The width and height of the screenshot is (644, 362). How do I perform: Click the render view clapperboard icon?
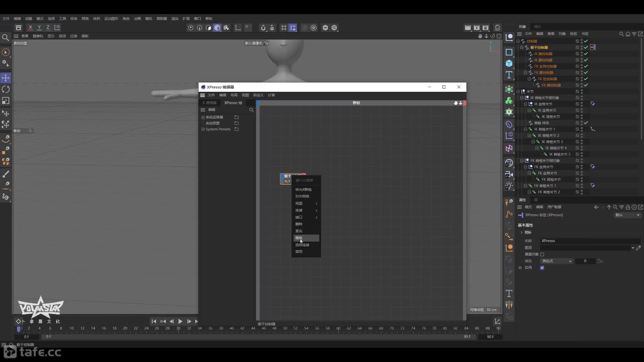[x=468, y=27]
